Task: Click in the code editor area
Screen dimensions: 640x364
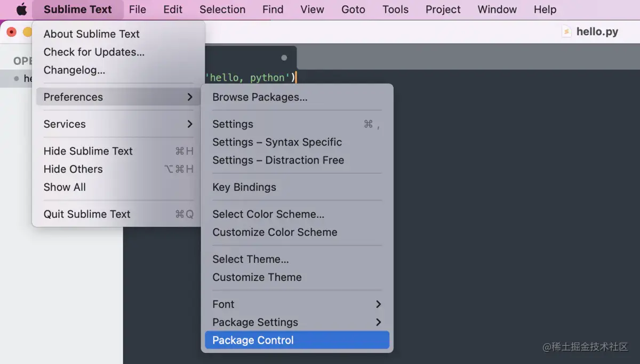Action: pos(480,213)
